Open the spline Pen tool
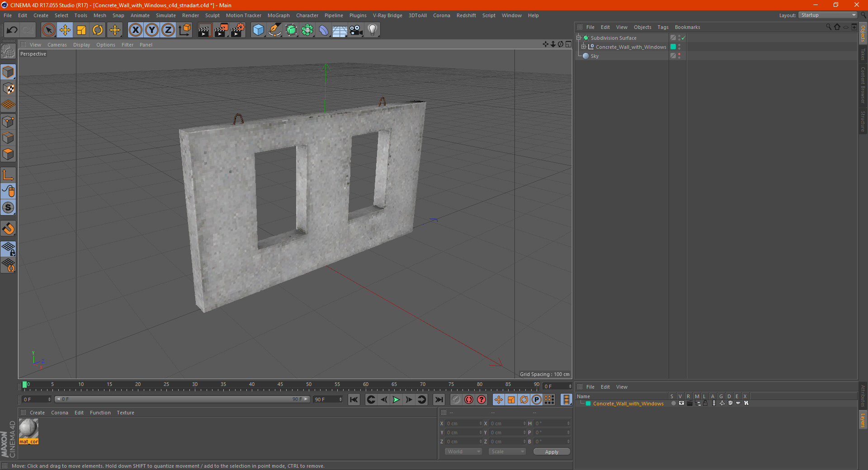This screenshot has width=868, height=470. [275, 30]
